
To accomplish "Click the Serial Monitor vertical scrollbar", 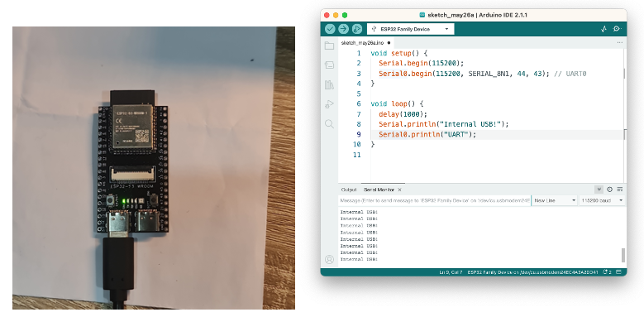I will tap(623, 255).
